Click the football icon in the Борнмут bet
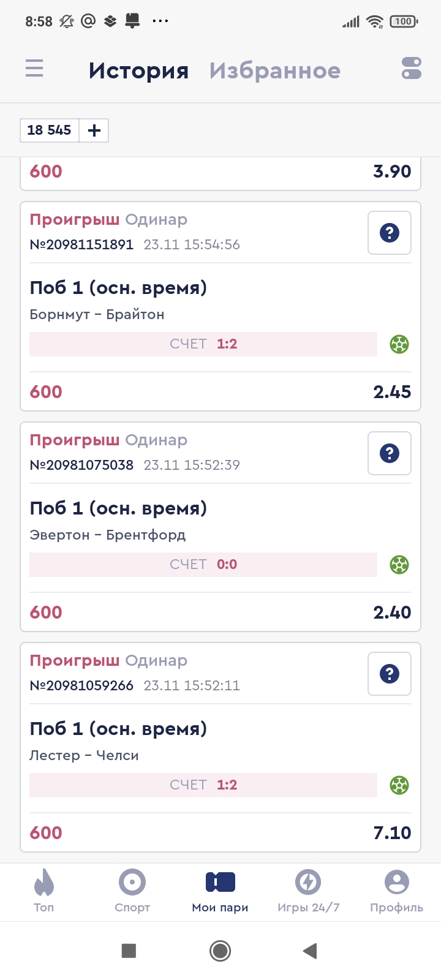 pos(399,344)
